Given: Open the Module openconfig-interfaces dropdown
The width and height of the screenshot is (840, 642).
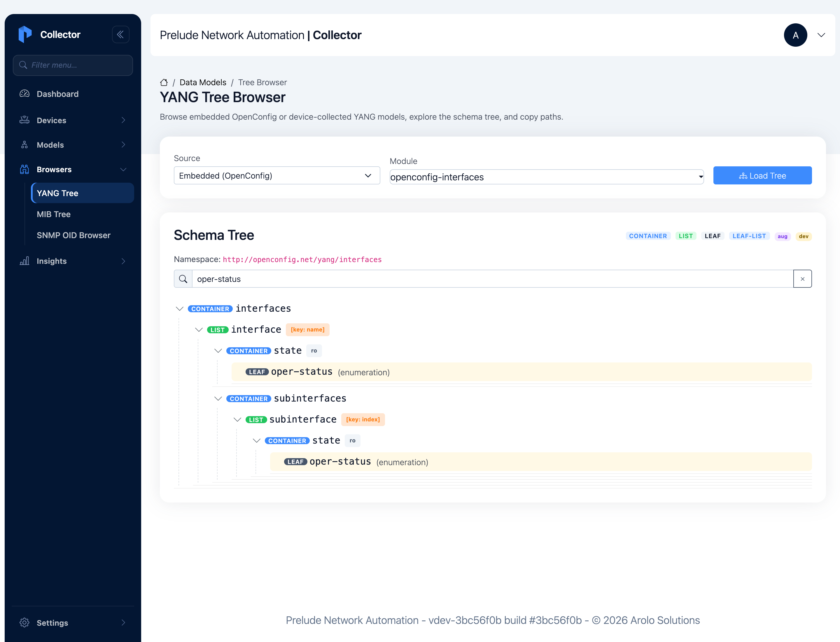Looking at the screenshot, I should [546, 177].
